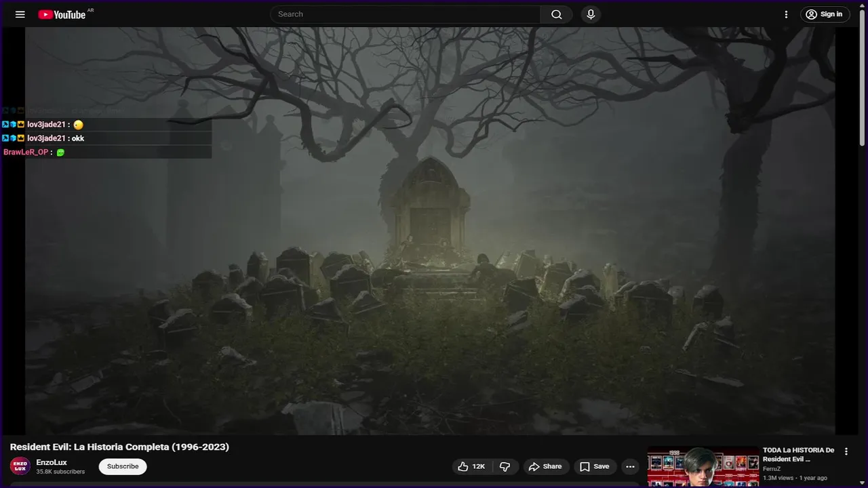Share the Resident Evil video
Viewport: 868px width, 488px height.
pos(546,466)
